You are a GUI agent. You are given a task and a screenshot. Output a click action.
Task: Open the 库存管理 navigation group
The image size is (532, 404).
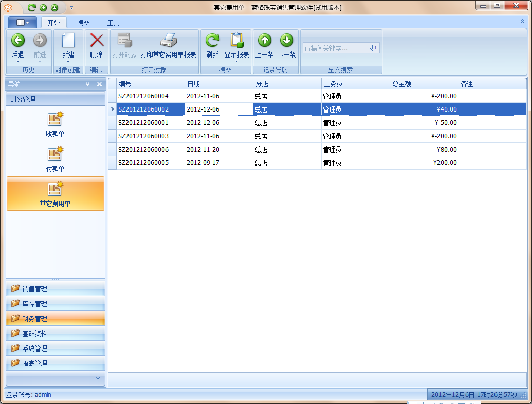point(56,304)
